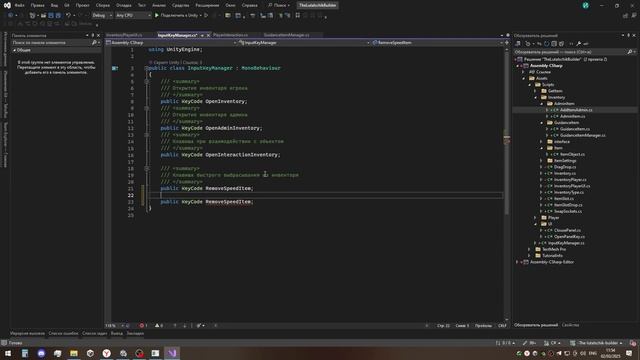Click Visual Studio icon in taskbar
640x360 pixels.
coord(172,353)
